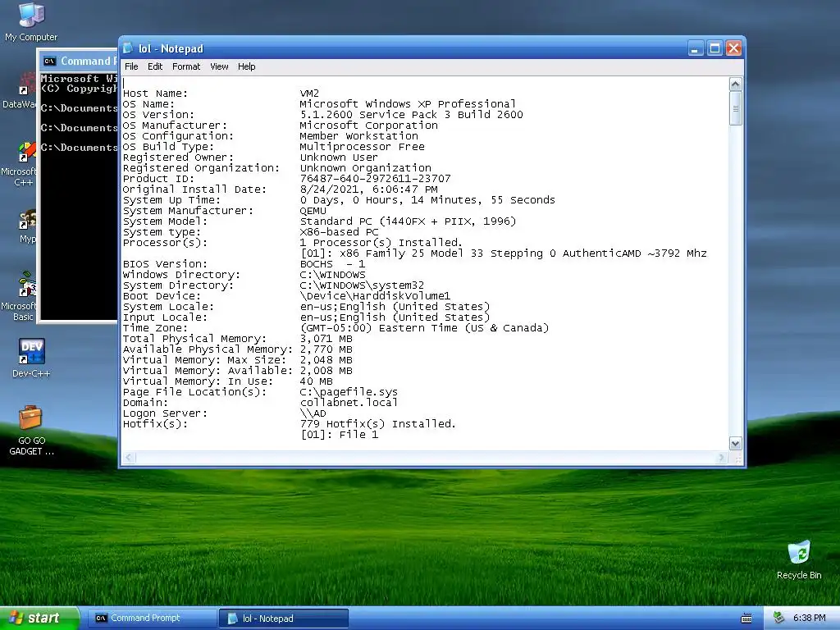Click the vertical scrollbar up arrow
840x630 pixels.
pyautogui.click(x=736, y=84)
